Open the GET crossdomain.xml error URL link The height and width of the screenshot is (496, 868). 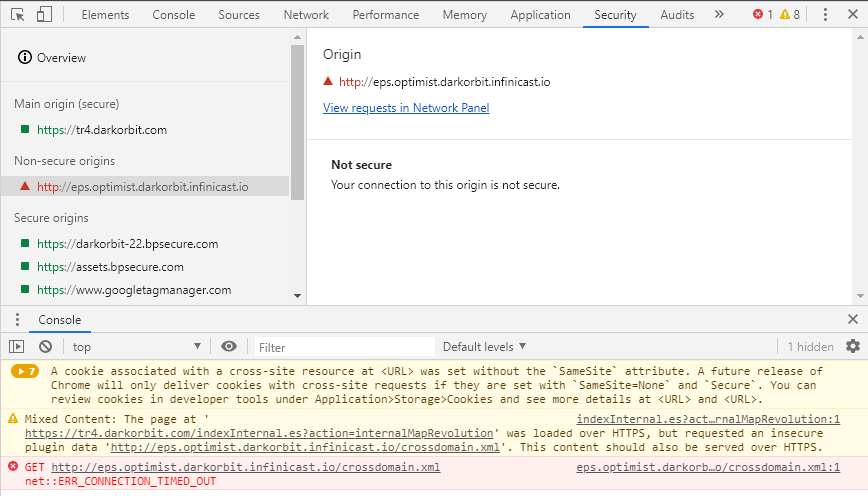coord(246,467)
